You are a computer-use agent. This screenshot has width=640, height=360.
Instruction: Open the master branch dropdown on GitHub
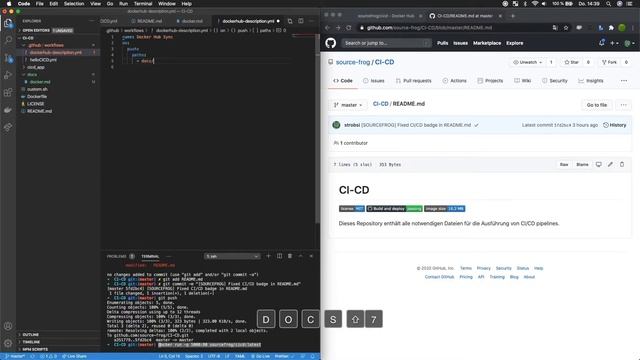point(348,105)
